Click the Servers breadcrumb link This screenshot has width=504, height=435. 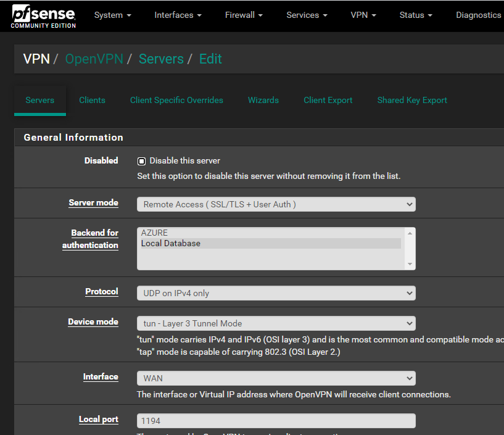[161, 59]
